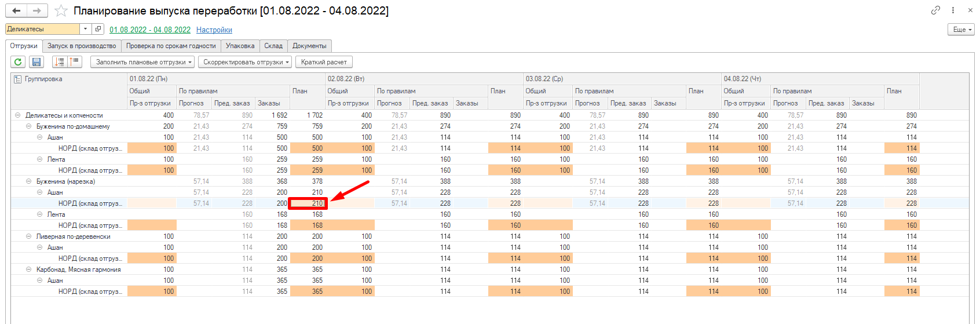Open the Деликатесы dropdown arrow

point(85,29)
